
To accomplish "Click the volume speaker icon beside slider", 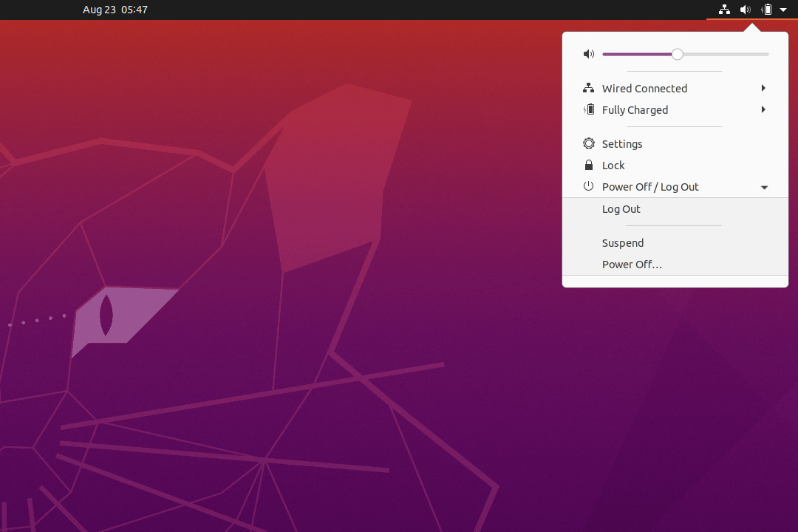I will [589, 54].
